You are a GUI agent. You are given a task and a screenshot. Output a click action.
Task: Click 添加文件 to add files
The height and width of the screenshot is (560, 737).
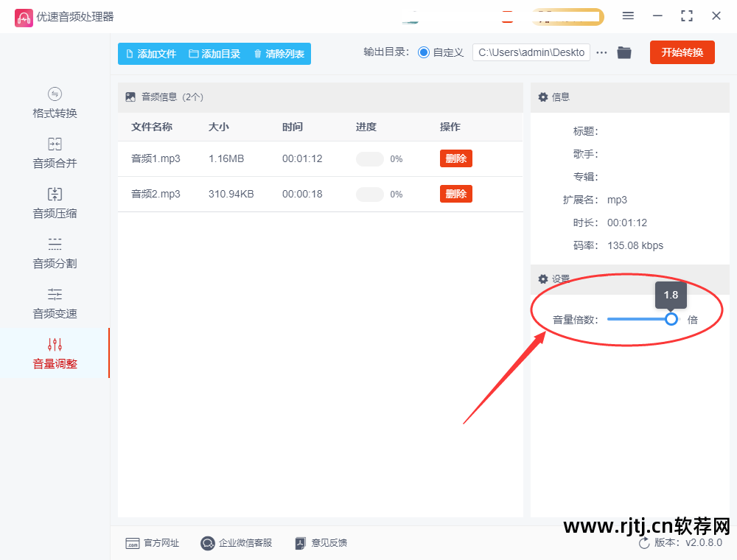point(151,54)
